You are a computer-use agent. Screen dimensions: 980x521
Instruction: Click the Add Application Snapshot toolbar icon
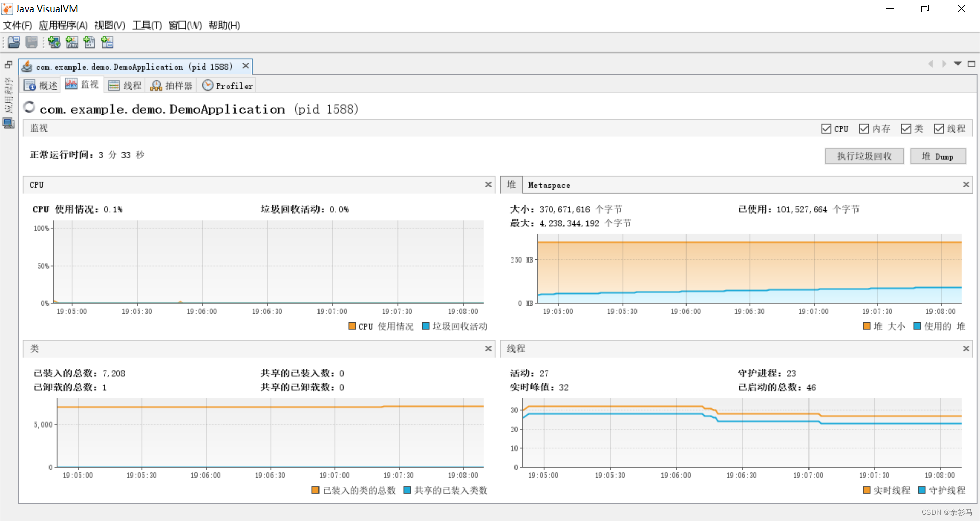pyautogui.click(x=107, y=42)
